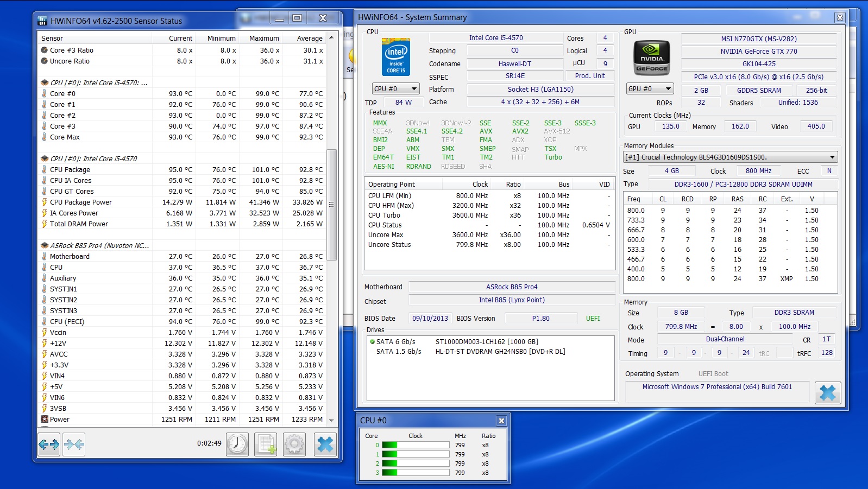
Task: Click the Sensor column header
Action: [95, 38]
